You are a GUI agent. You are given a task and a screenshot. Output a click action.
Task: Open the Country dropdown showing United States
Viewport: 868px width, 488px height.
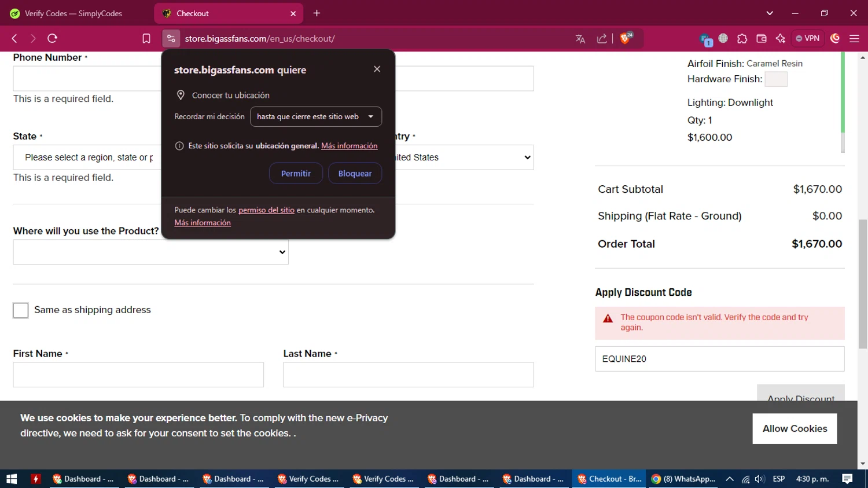[x=464, y=157]
